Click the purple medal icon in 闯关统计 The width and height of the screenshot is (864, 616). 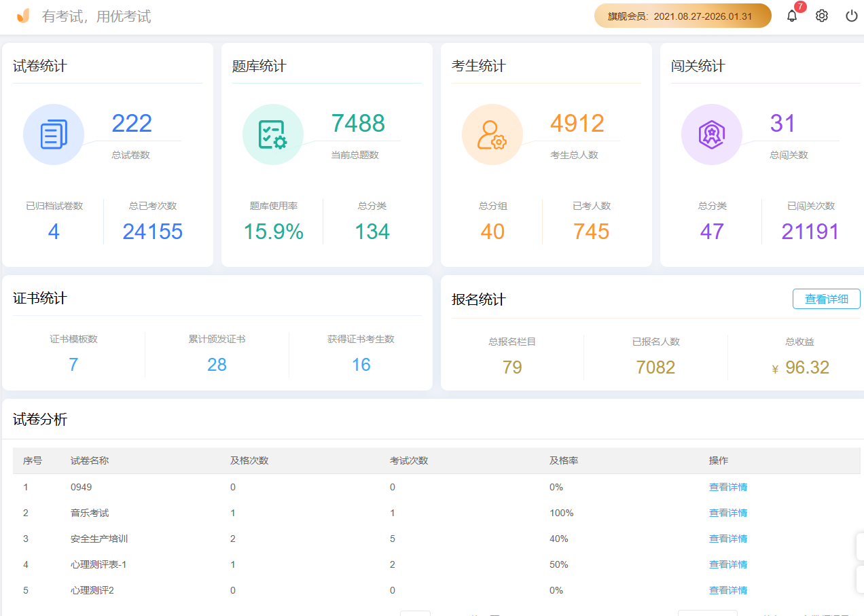(711, 134)
